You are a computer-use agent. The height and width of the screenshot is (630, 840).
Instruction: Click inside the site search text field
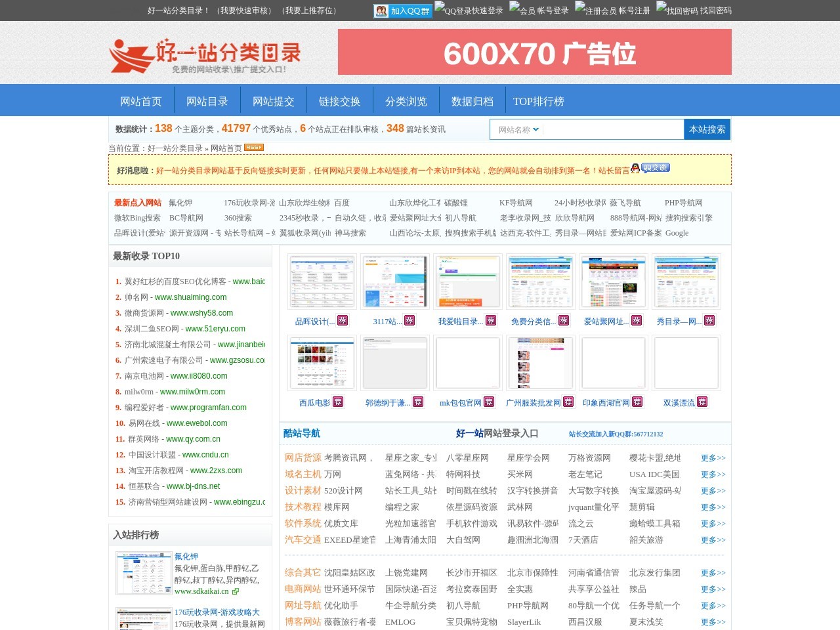pos(614,130)
